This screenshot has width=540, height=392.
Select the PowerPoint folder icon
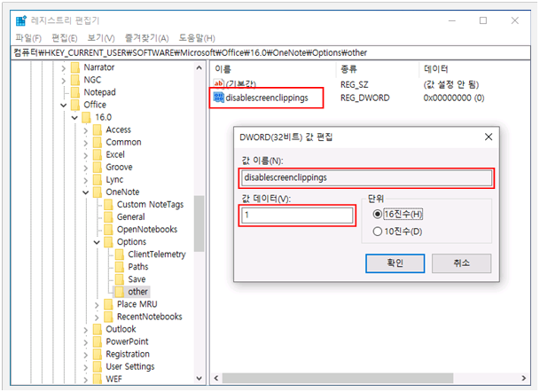click(98, 341)
